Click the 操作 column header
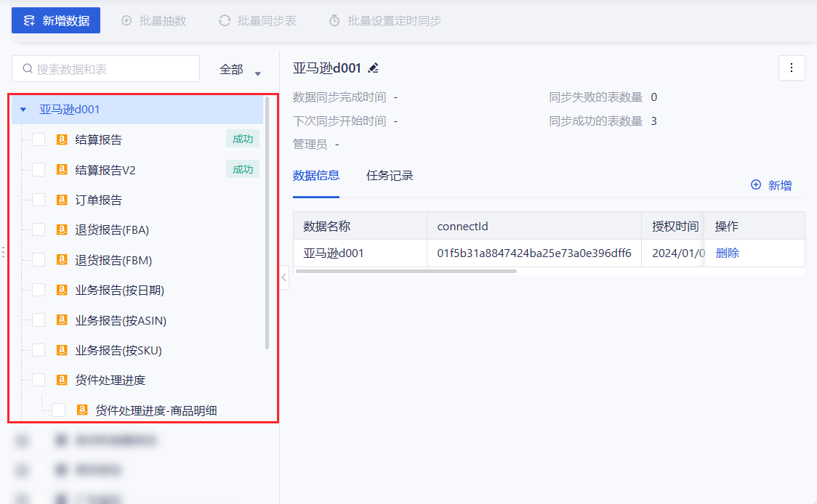The width and height of the screenshot is (817, 504). point(754,226)
